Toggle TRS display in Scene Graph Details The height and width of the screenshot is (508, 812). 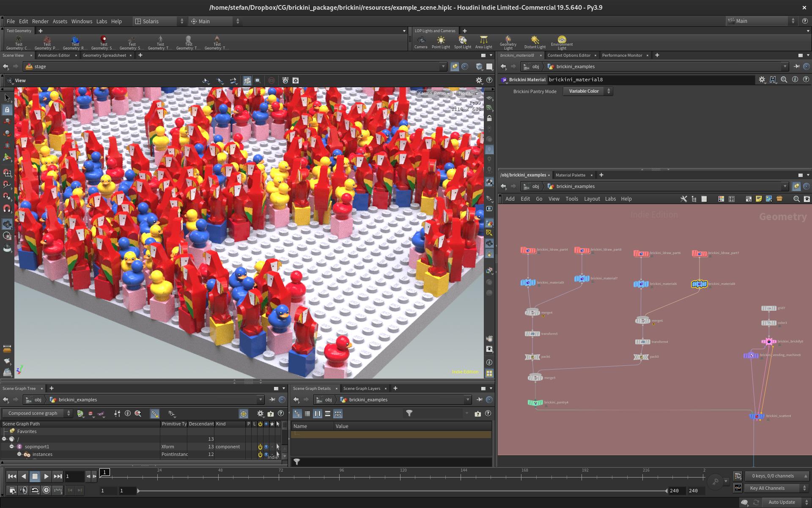click(x=337, y=414)
